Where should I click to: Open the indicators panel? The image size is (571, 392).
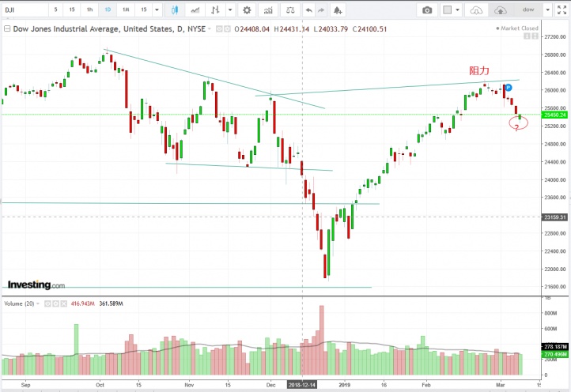pos(267,10)
